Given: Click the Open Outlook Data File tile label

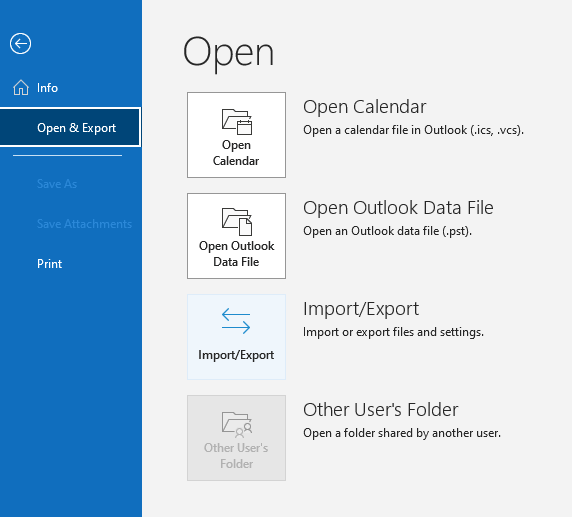Looking at the screenshot, I should tap(236, 254).
